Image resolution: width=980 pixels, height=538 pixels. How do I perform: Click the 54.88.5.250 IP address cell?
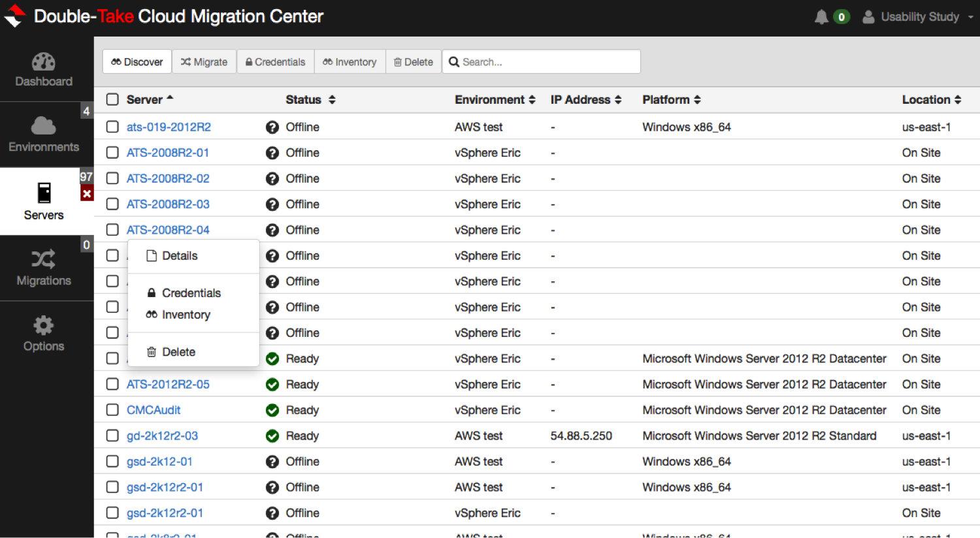(x=581, y=436)
